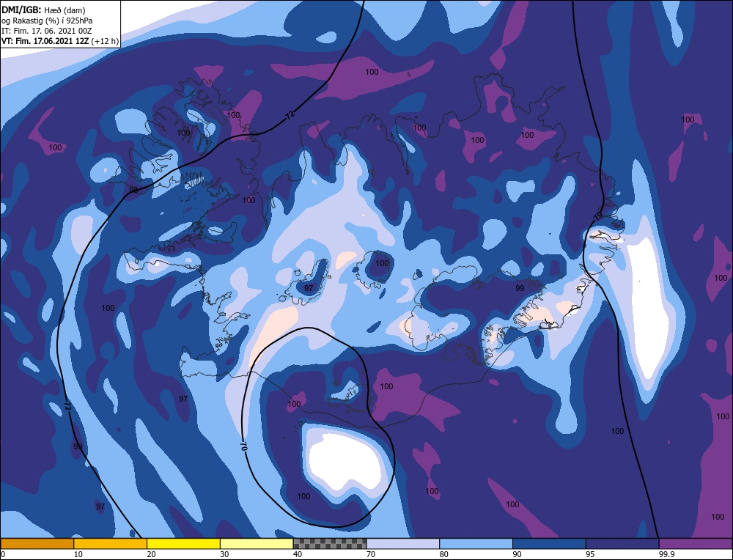Click the dark orange 0–10 legend swatch
This screenshot has width=733, height=560.
pyautogui.click(x=37, y=544)
